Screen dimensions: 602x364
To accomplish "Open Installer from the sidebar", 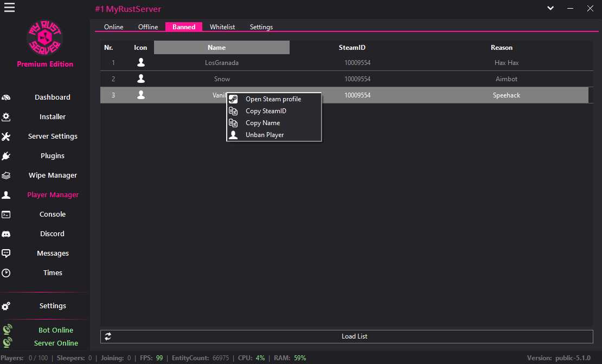I will pos(53,117).
